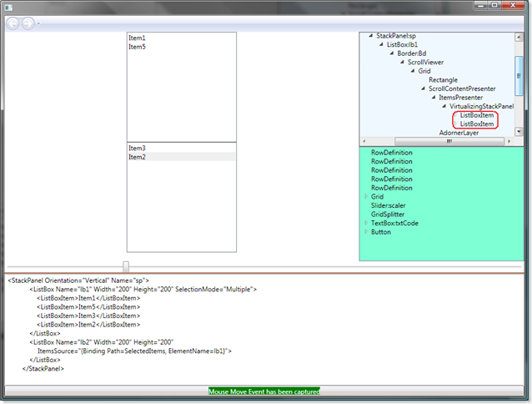Viewport: 532px width, 404px height.
Task: Select the GridSplitter tree item
Action: tap(388, 215)
